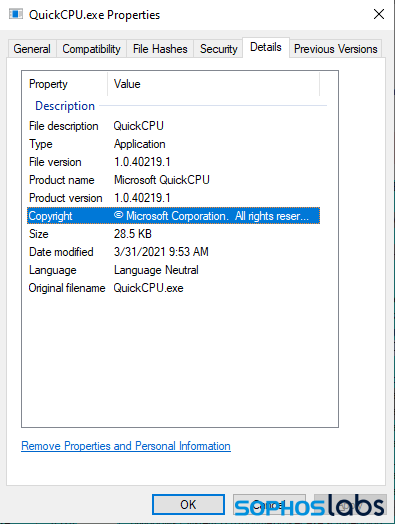Open the Compatibility tab
Image resolution: width=395 pixels, height=524 pixels.
(x=91, y=49)
